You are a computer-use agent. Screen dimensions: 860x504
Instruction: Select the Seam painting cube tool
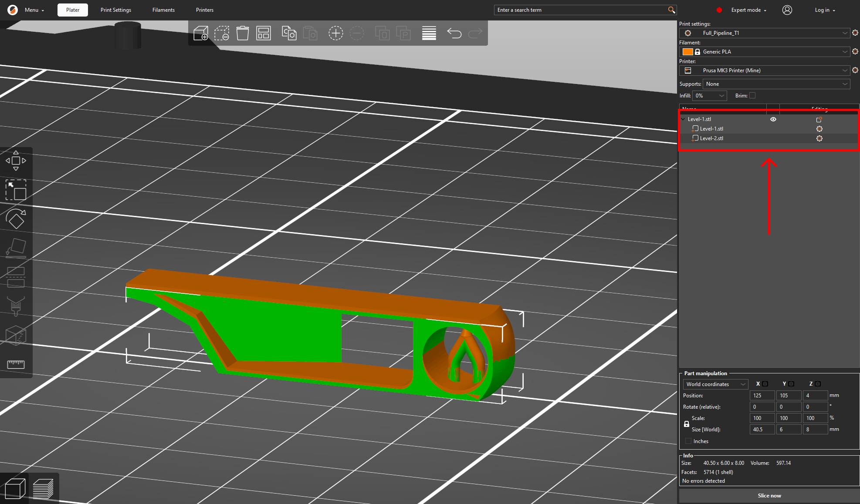[16, 336]
